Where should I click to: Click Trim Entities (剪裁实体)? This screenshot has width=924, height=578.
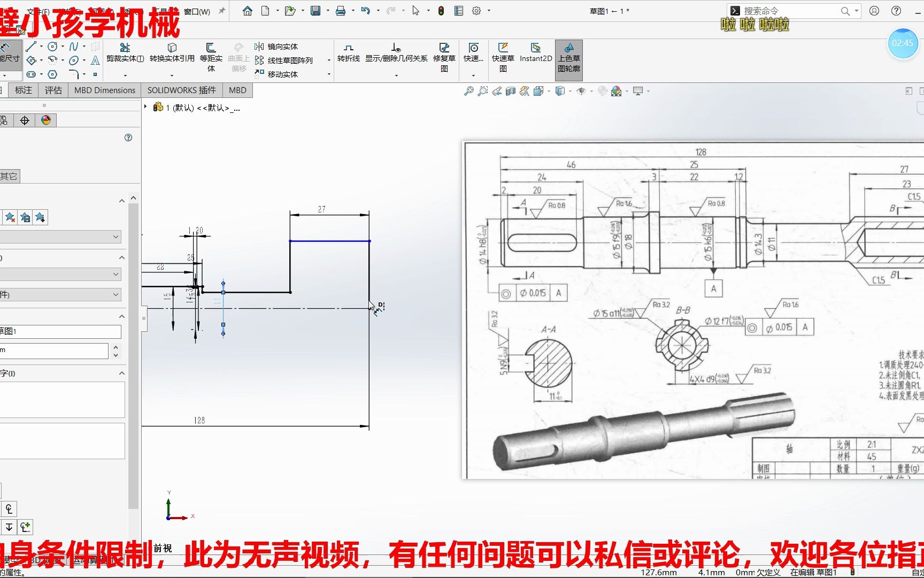tap(125, 53)
